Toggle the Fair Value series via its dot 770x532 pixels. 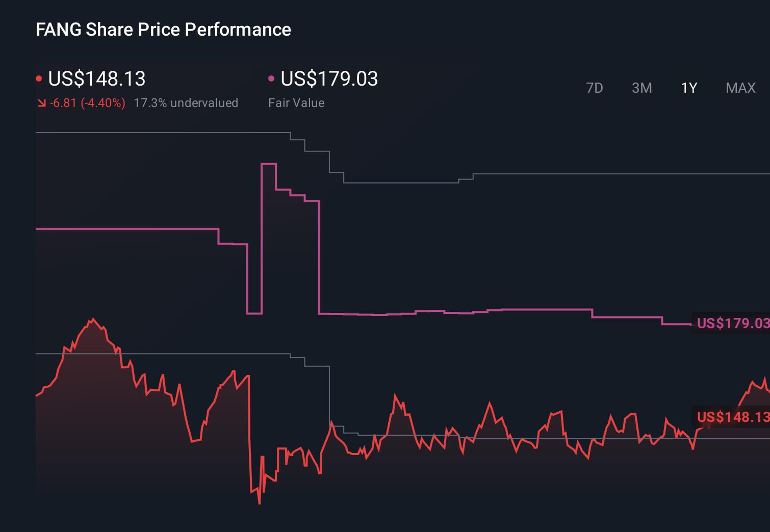272,77
